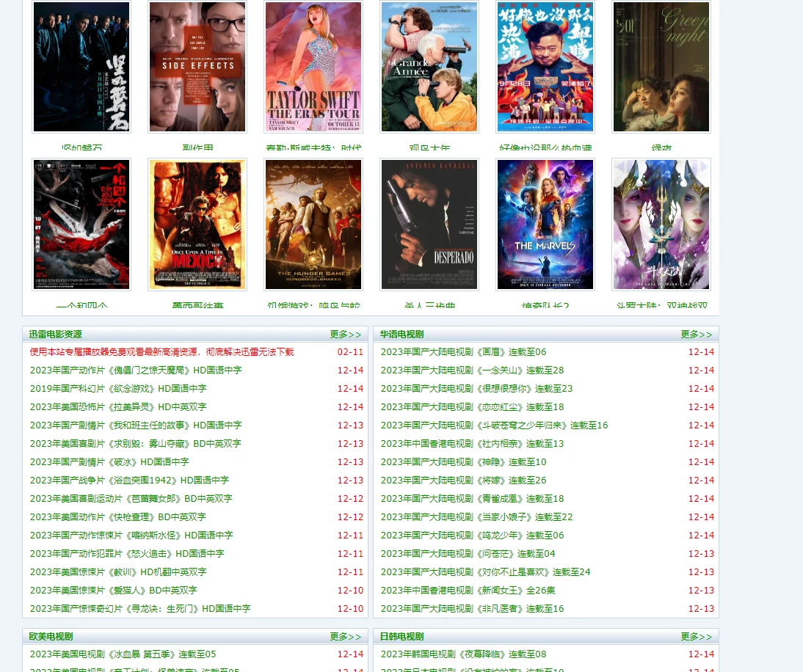Open 更多>> for 华语电视剧 section
The height and width of the screenshot is (672, 803).
696,334
